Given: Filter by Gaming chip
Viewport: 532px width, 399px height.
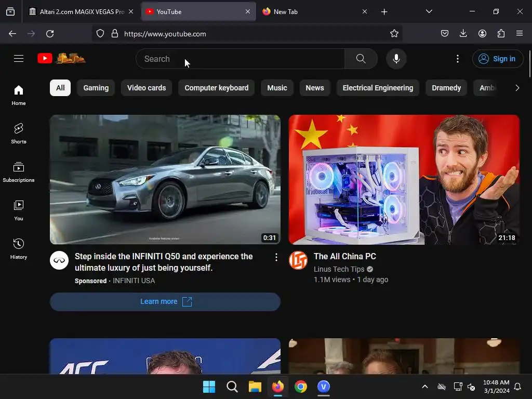Looking at the screenshot, I should coord(96,88).
